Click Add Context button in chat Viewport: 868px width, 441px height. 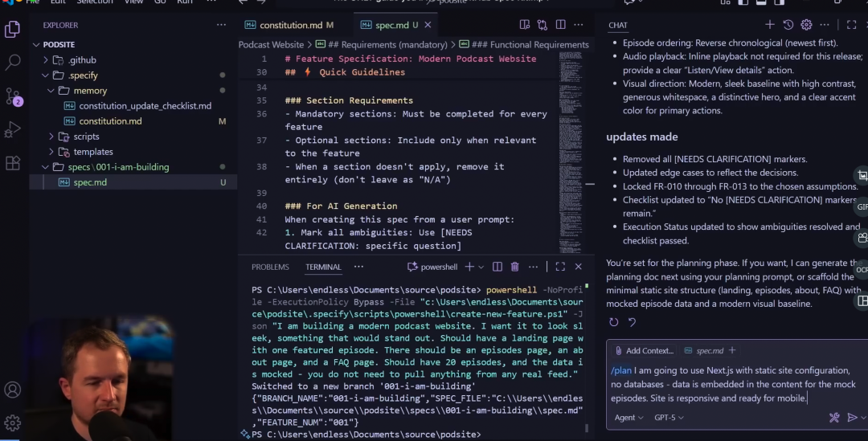tap(644, 350)
